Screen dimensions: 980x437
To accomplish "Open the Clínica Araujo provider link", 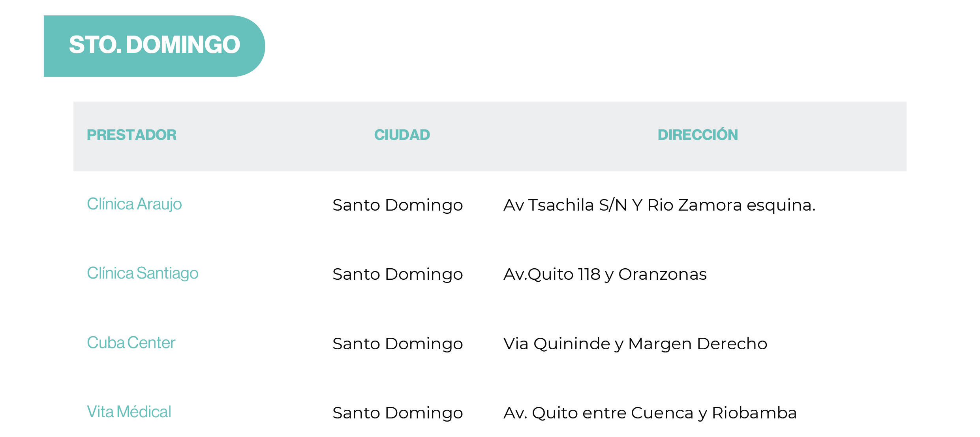I will point(134,204).
